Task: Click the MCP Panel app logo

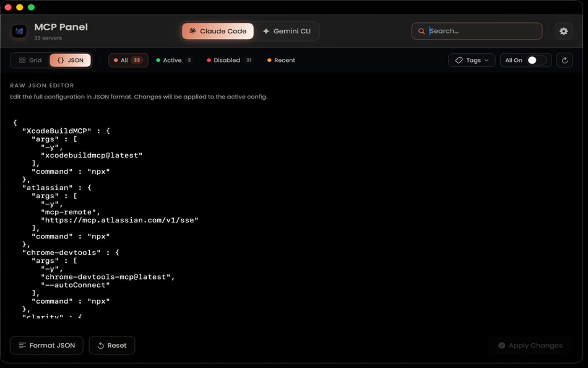Action: pos(19,31)
